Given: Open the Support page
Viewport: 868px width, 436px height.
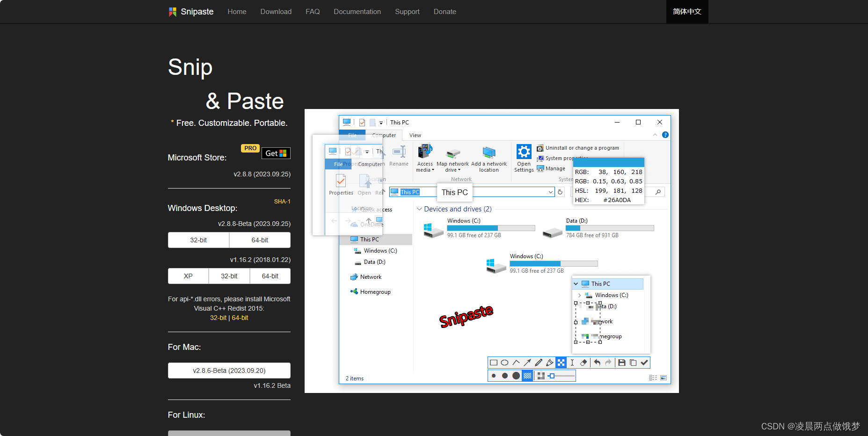Looking at the screenshot, I should click(x=407, y=12).
